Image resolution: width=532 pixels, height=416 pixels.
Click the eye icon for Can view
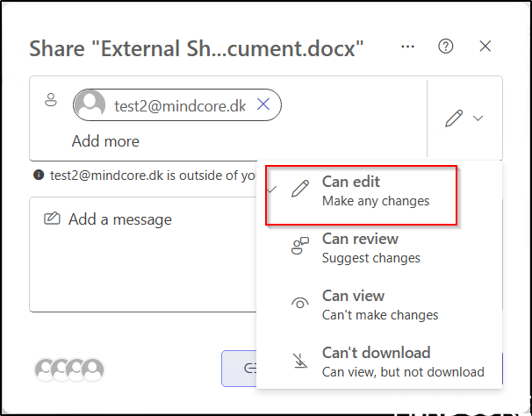300,304
